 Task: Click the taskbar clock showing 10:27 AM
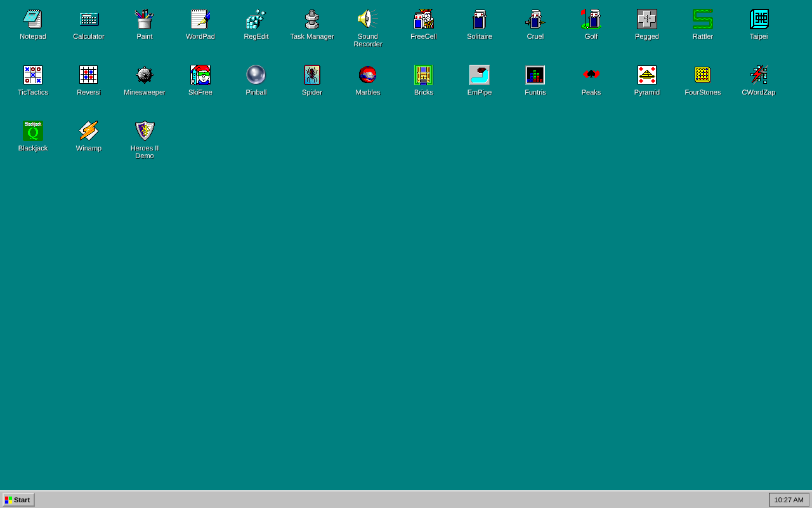789,500
